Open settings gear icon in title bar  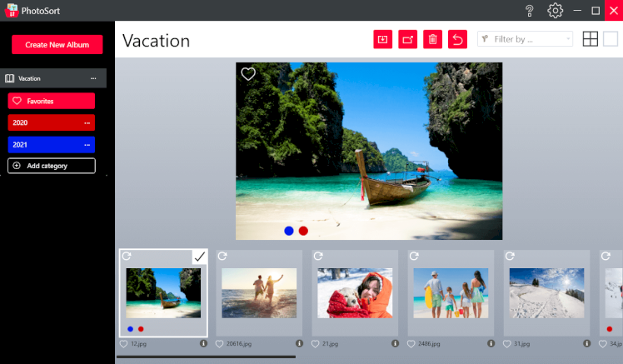pyautogui.click(x=555, y=10)
